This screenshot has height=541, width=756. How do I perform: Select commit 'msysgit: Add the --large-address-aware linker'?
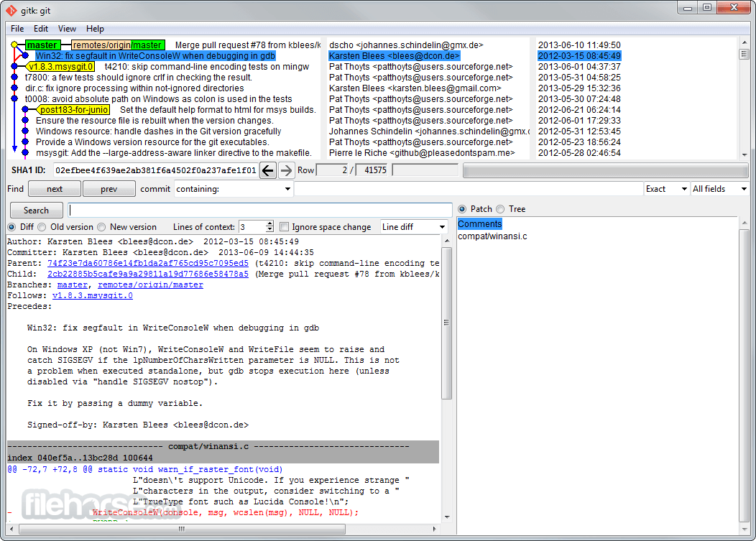click(174, 153)
